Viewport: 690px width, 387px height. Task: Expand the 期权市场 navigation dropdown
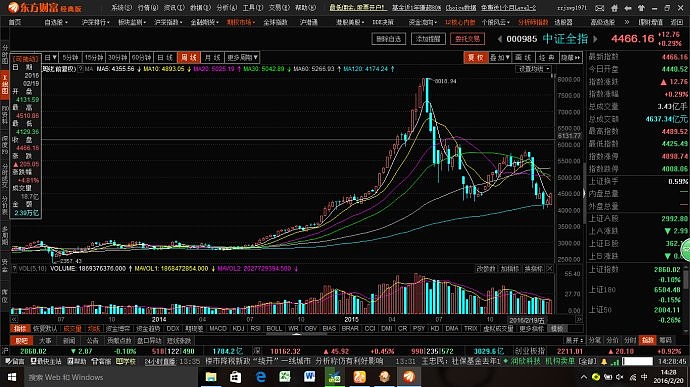241,22
